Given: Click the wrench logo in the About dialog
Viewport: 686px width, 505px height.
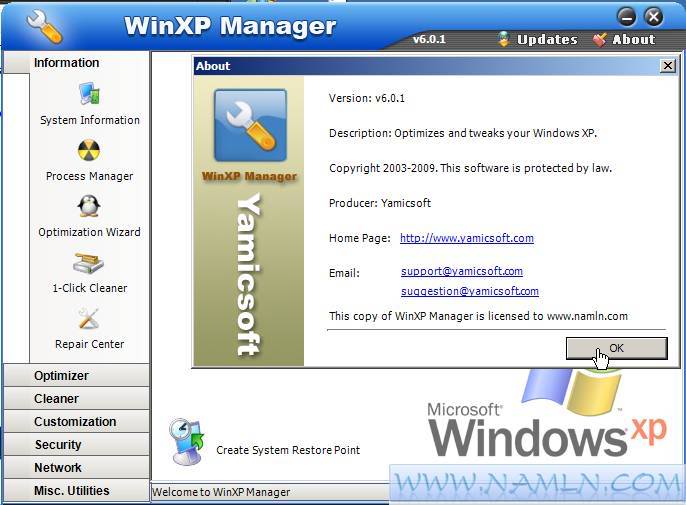Looking at the screenshot, I should pos(250,126).
